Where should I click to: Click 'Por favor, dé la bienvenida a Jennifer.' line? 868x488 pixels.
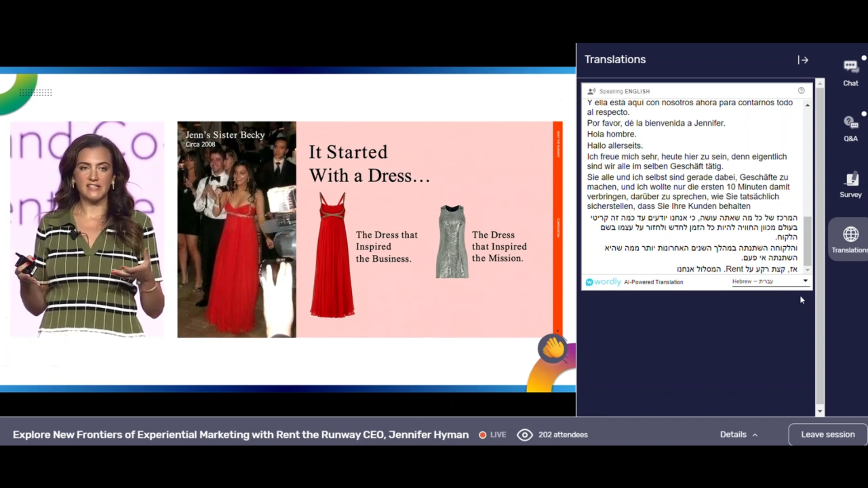coord(656,123)
